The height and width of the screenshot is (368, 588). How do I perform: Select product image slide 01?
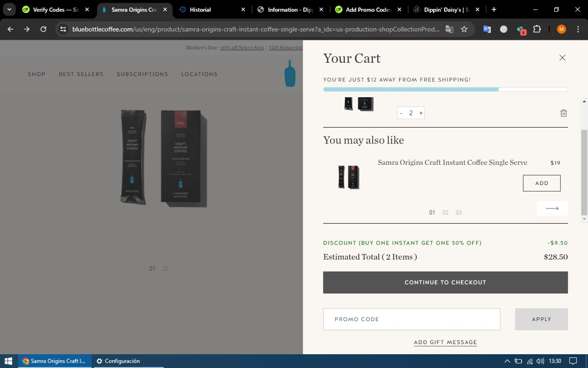152,269
